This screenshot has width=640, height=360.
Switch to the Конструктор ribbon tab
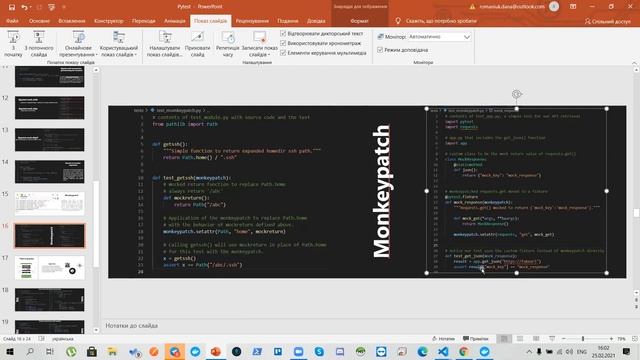109,21
